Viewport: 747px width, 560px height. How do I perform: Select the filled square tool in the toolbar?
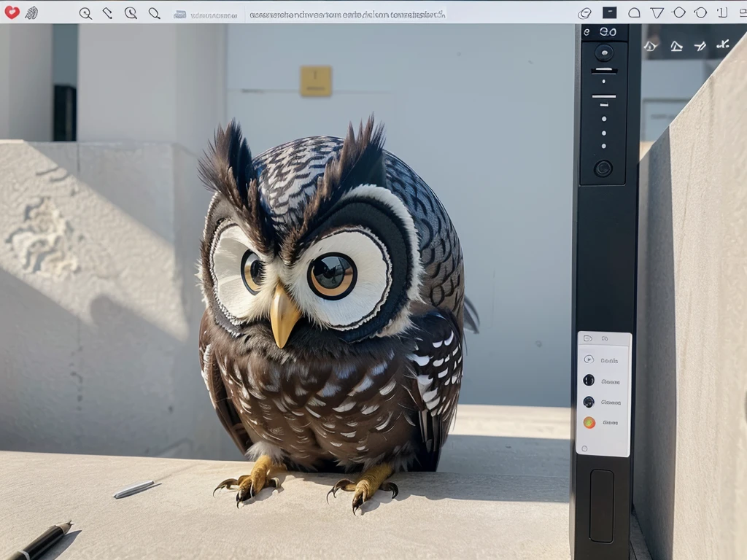tap(609, 12)
